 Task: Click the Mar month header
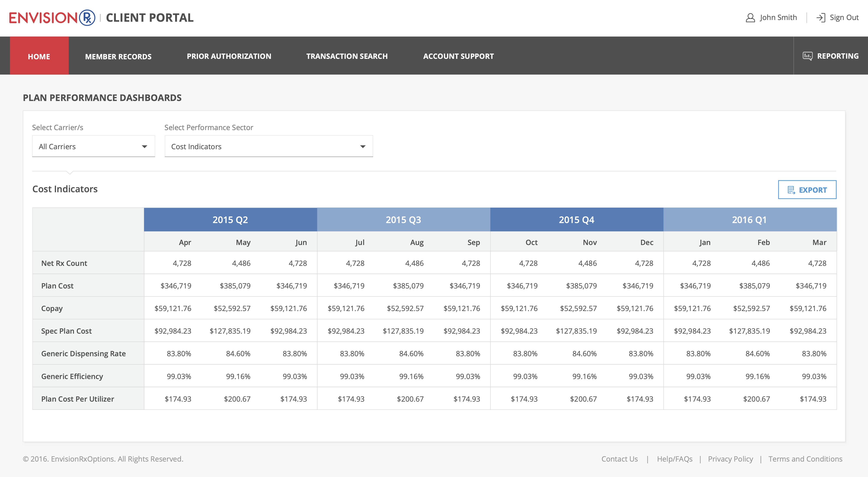pos(819,242)
